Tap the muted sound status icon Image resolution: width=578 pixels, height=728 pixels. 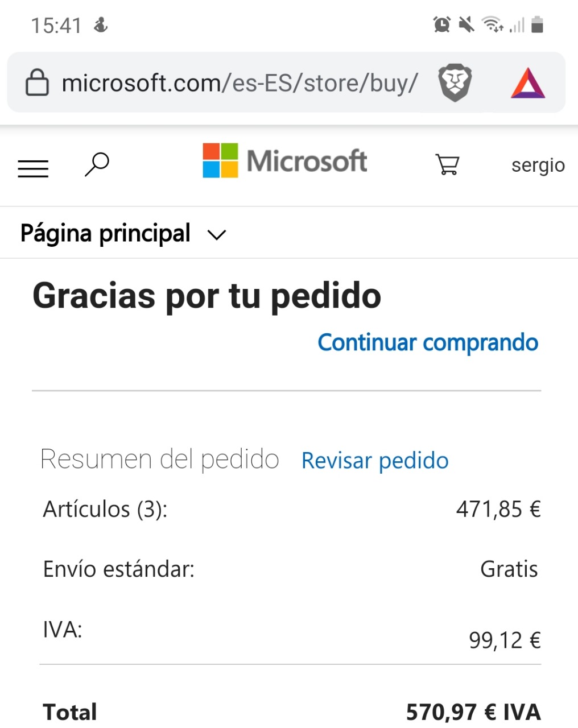pyautogui.click(x=466, y=24)
